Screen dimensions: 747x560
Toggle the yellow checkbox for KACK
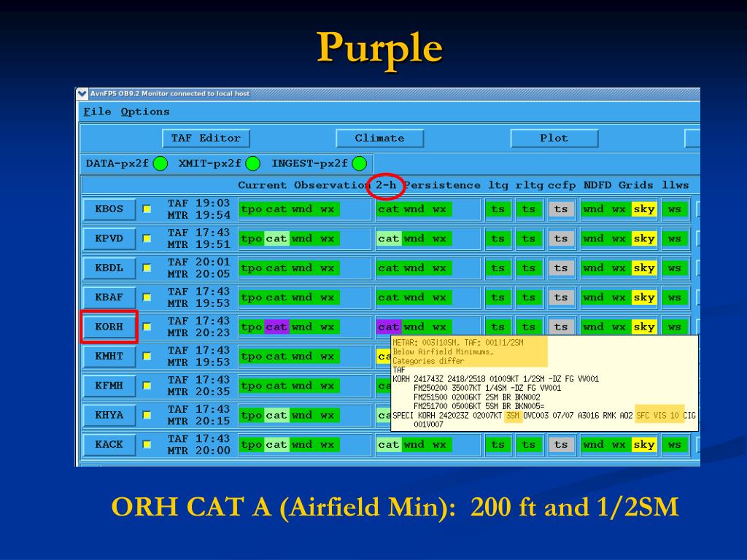147,444
